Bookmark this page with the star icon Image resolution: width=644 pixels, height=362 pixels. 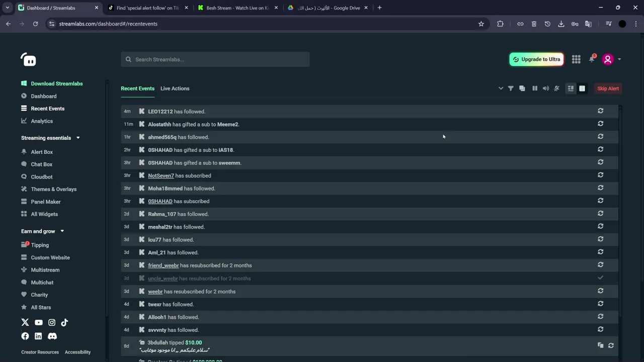(x=481, y=24)
